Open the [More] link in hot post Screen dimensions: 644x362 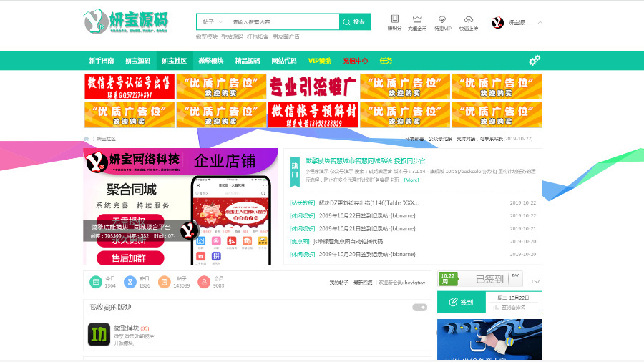tap(411, 180)
